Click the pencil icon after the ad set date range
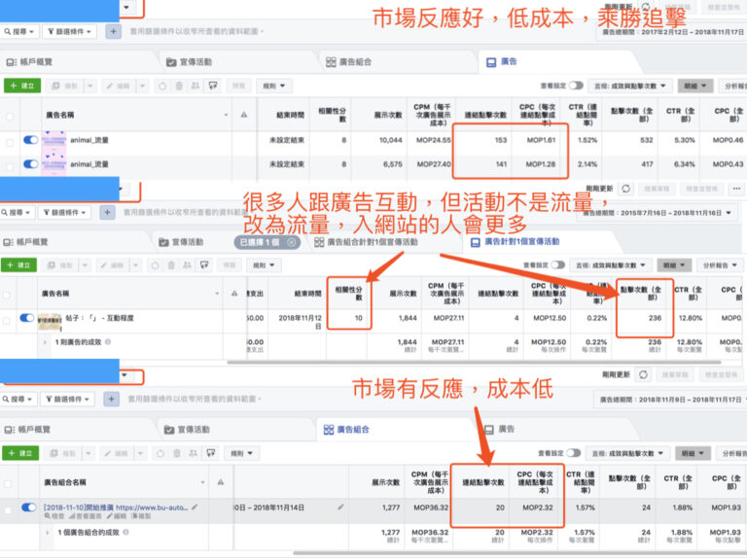Image resolution: width=747 pixels, height=560 pixels. click(x=340, y=507)
